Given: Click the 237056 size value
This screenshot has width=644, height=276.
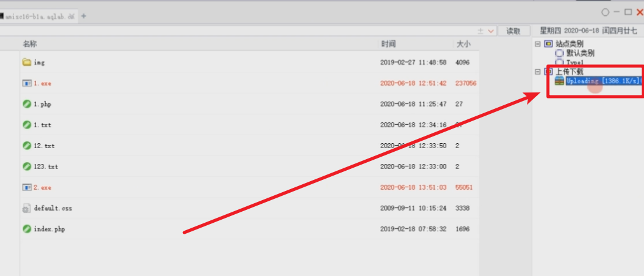Looking at the screenshot, I should tap(466, 83).
